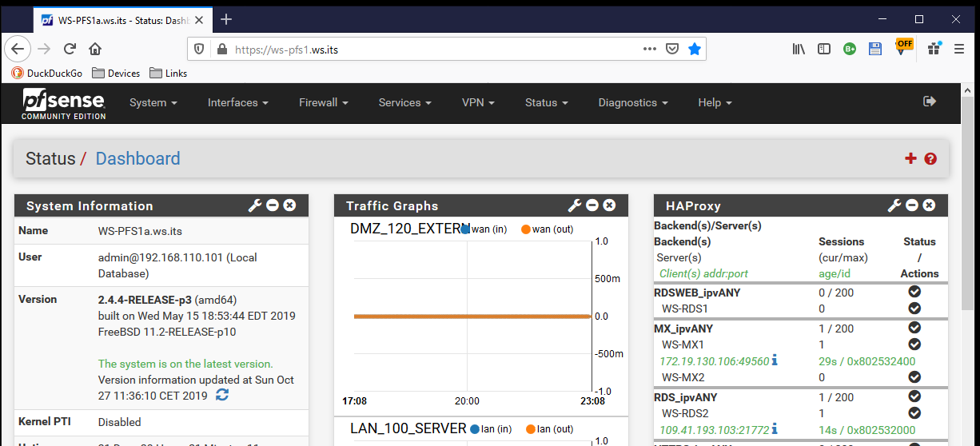
Task: Expand the Diagnostics dropdown menu
Action: tap(633, 102)
